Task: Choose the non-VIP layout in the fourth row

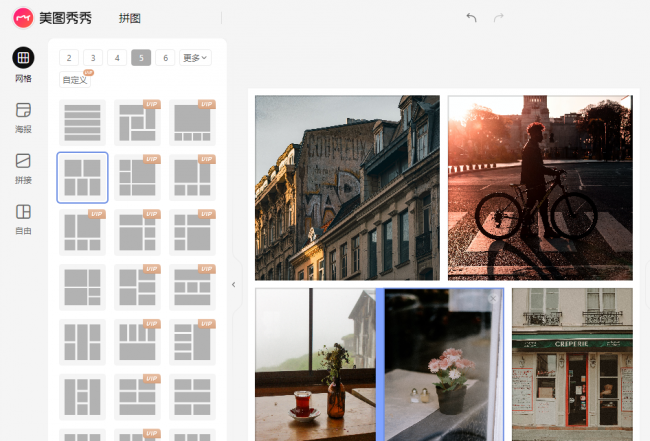Action: click(82, 287)
